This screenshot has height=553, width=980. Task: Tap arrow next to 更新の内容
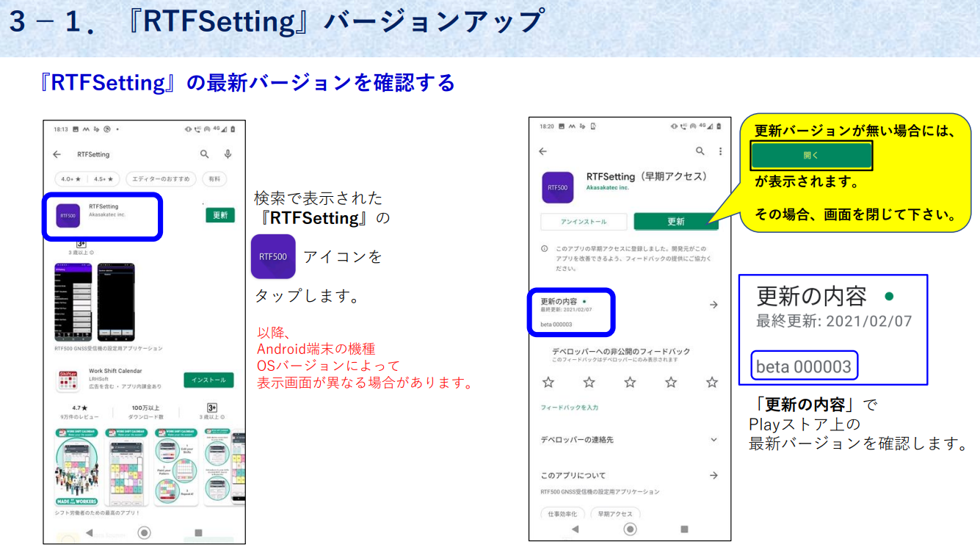pos(713,305)
